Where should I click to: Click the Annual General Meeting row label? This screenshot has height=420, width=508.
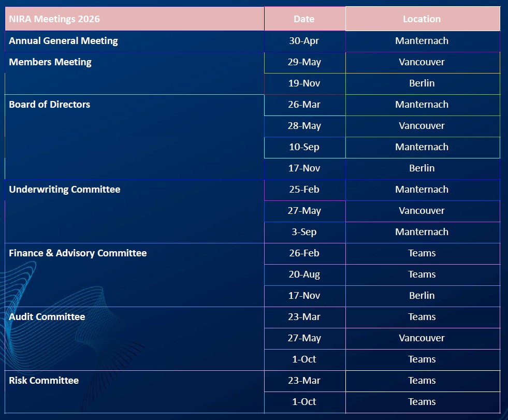tap(63, 41)
